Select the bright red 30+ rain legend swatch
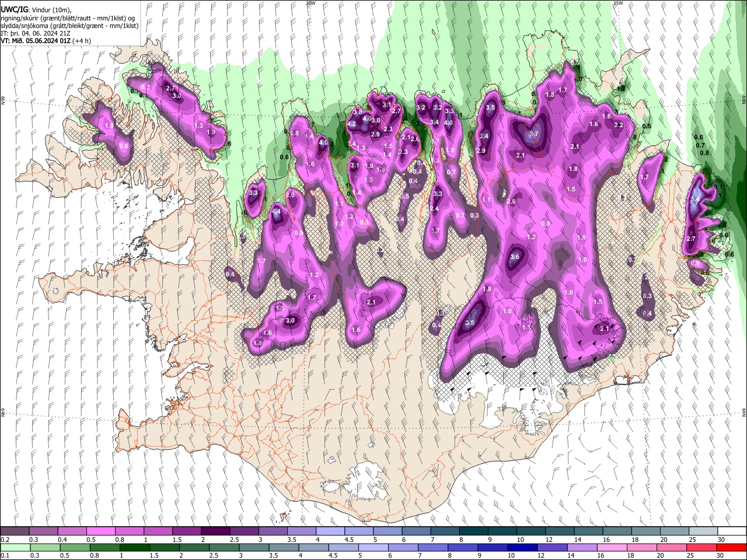Viewport: 747px width, 560px height. click(731, 547)
